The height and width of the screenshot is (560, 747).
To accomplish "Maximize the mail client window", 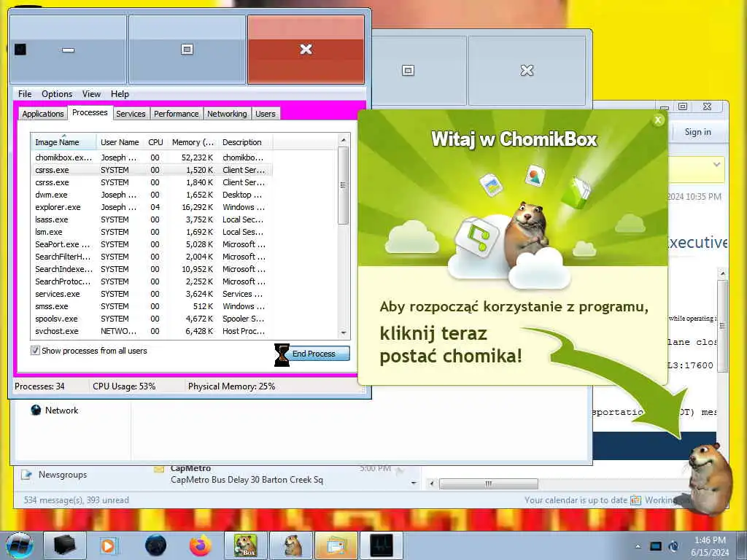I will click(x=683, y=106).
